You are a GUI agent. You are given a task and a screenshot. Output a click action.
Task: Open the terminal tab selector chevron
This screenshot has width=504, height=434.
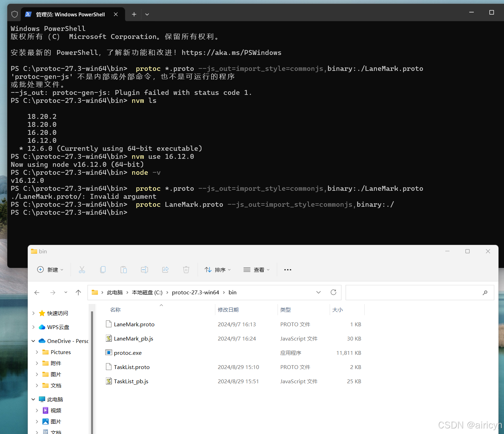(147, 14)
